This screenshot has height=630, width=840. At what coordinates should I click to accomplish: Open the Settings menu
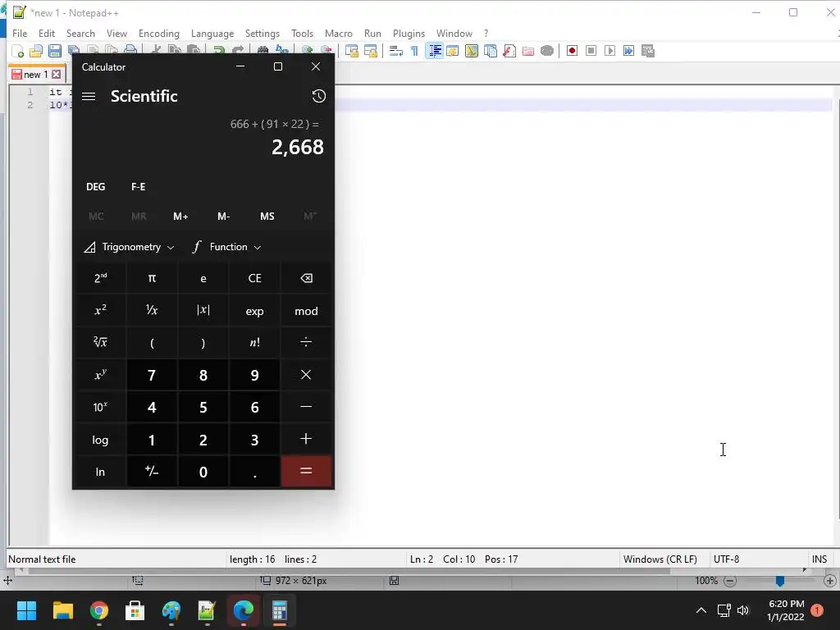[262, 33]
